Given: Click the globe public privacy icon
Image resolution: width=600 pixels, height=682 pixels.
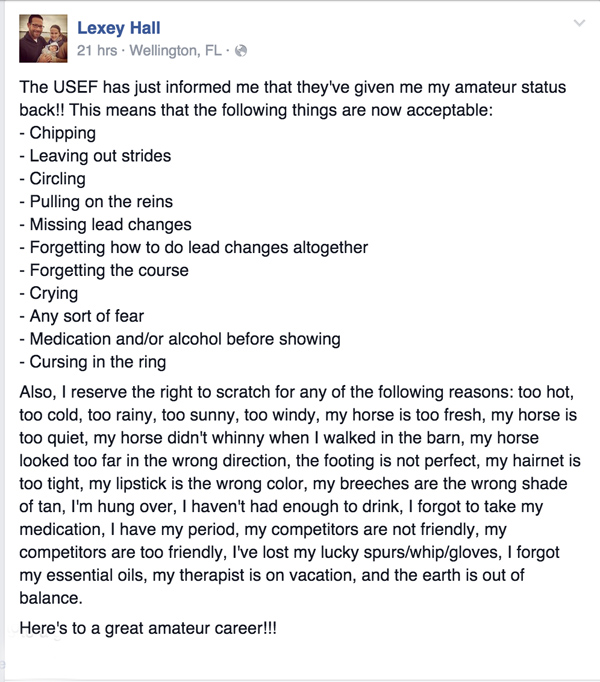Looking at the screenshot, I should (241, 51).
